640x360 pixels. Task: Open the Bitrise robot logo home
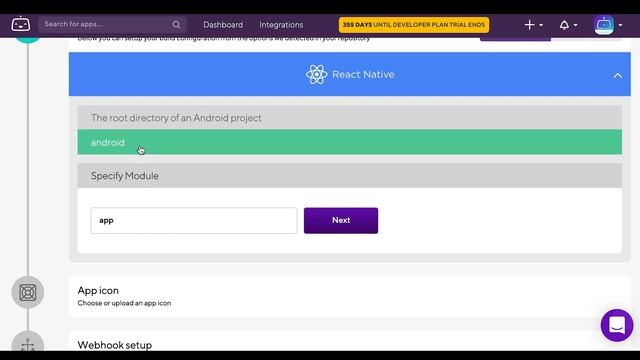coord(20,24)
